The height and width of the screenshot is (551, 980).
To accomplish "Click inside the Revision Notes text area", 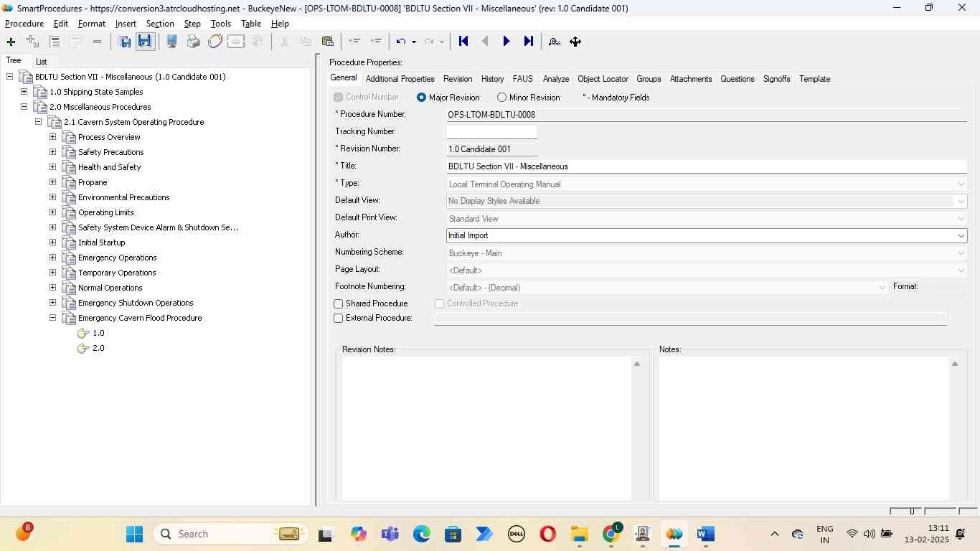I will pos(486,428).
